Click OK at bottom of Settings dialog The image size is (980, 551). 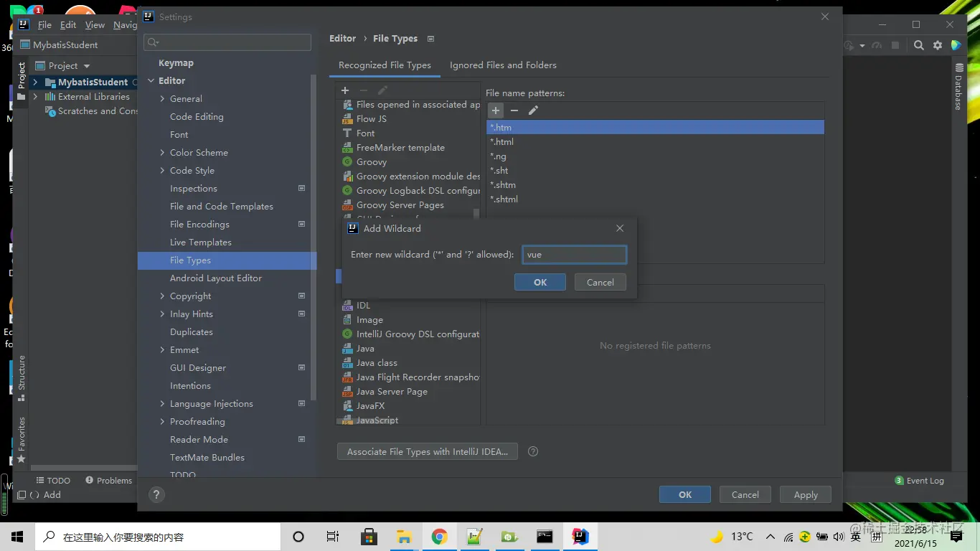(685, 494)
